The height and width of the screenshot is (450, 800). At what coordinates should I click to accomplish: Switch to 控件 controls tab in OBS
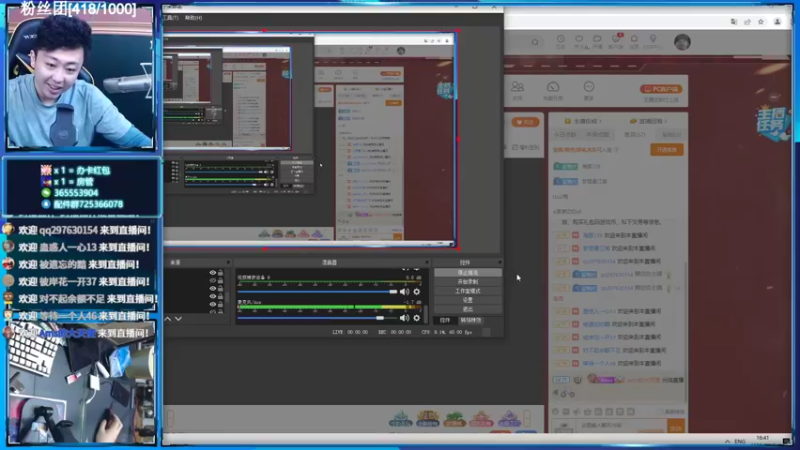445,320
